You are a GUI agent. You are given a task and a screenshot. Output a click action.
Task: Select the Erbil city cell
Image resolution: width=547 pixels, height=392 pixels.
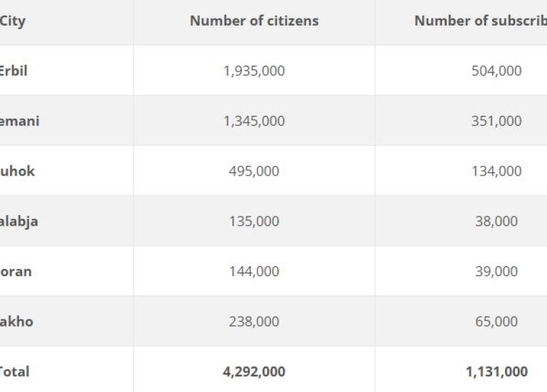[x=13, y=71]
